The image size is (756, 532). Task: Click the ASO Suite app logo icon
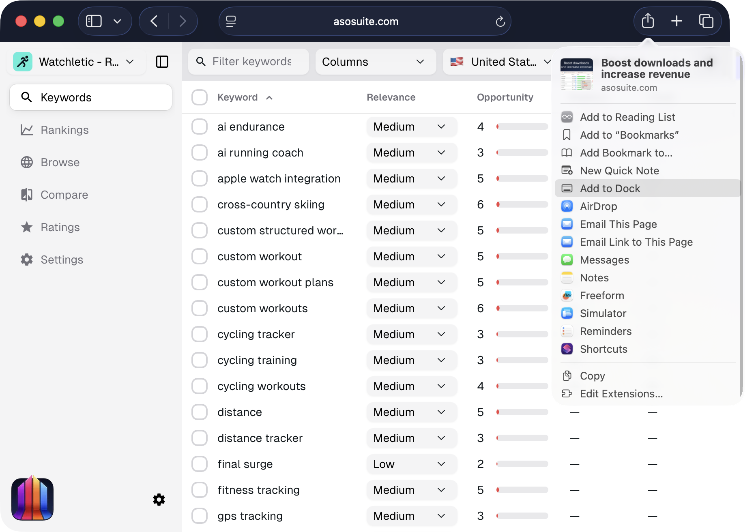pyautogui.click(x=32, y=499)
